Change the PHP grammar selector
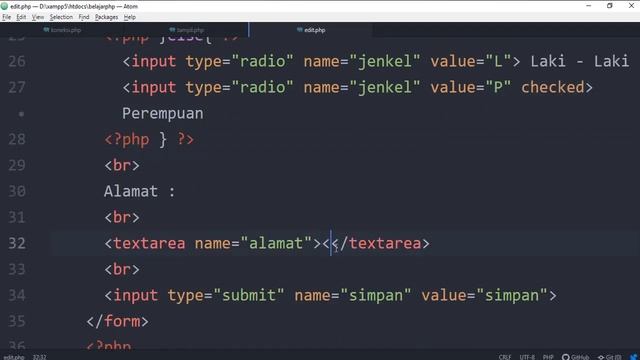The image size is (640, 360). [548, 357]
